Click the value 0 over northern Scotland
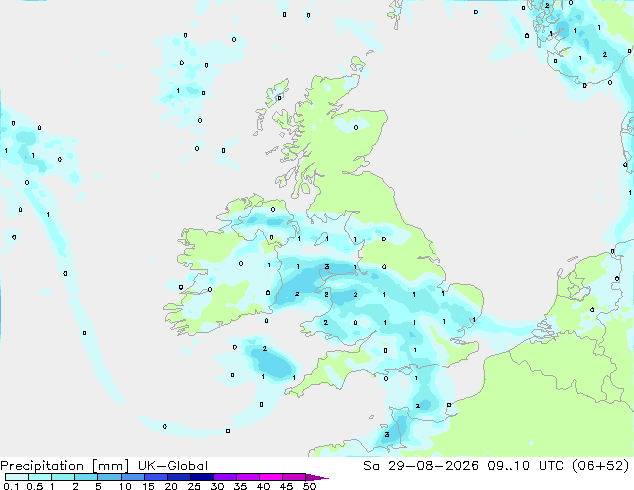 pyautogui.click(x=356, y=127)
